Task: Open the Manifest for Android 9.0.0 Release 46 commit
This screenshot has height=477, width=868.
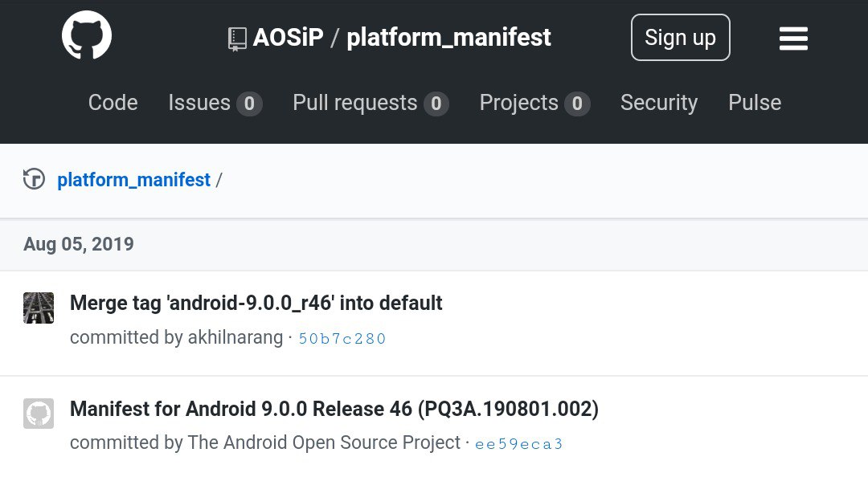Action: [334, 409]
